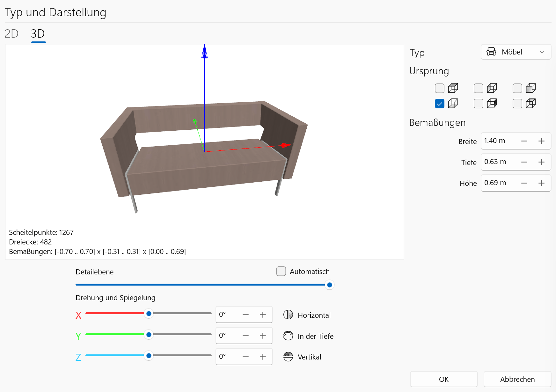Select the front-face origin cube icon
This screenshot has height=392, width=556.
tap(531, 88)
